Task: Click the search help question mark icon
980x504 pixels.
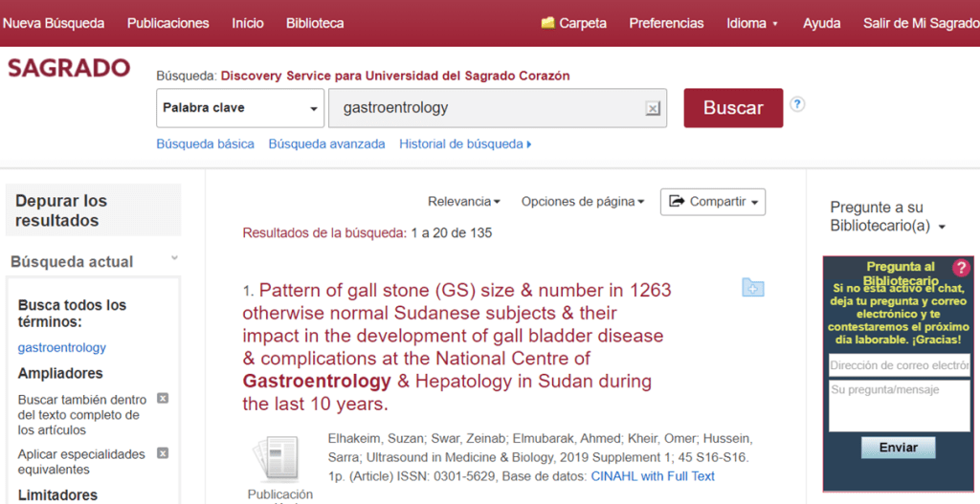Action: pos(797,104)
